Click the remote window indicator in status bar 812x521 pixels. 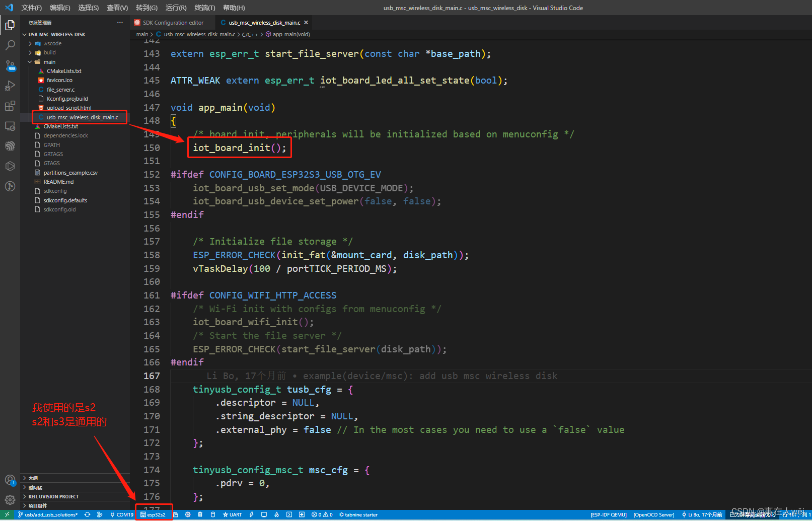click(7, 514)
